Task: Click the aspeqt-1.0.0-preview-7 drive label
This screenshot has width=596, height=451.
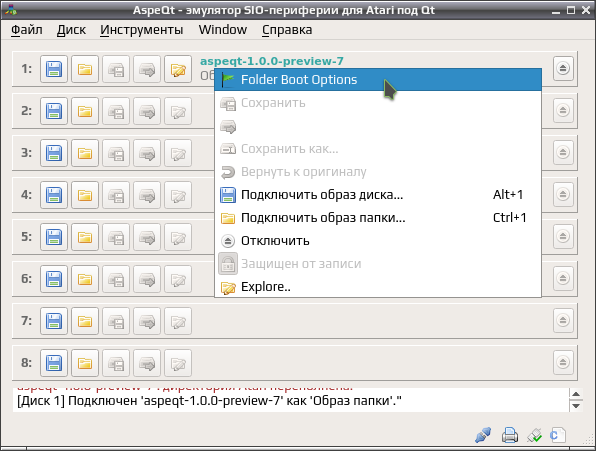Action: [x=272, y=61]
